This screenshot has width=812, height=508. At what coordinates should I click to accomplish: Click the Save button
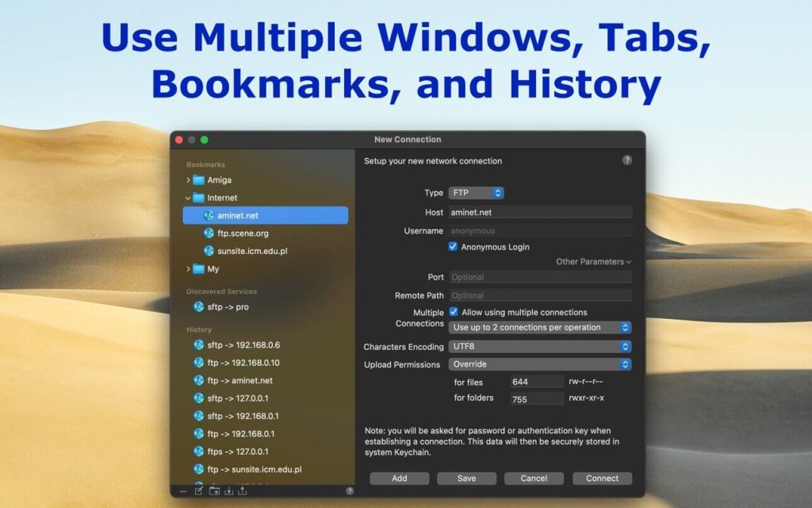click(x=466, y=479)
